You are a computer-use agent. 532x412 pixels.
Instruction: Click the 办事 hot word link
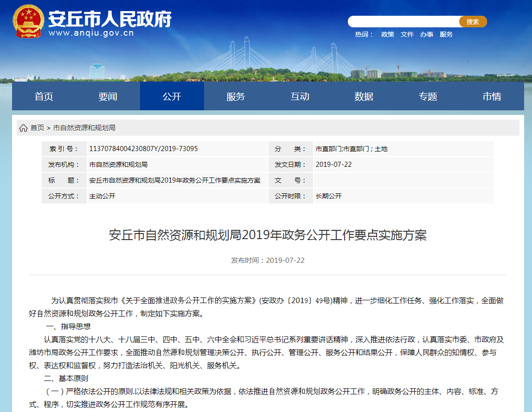coord(427,34)
